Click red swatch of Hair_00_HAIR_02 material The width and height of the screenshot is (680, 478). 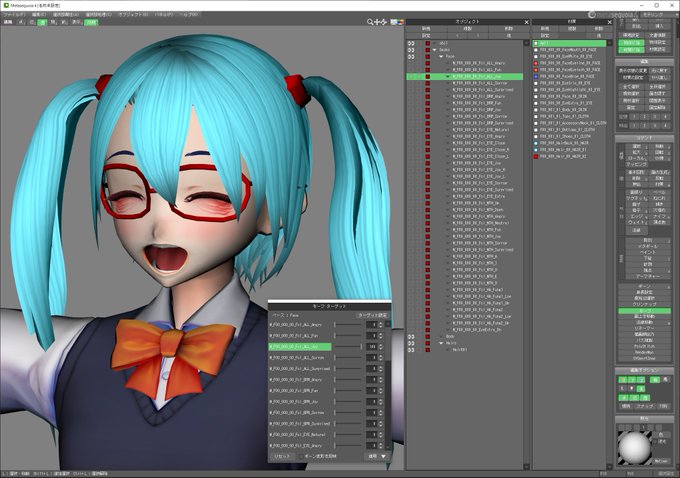(x=536, y=156)
